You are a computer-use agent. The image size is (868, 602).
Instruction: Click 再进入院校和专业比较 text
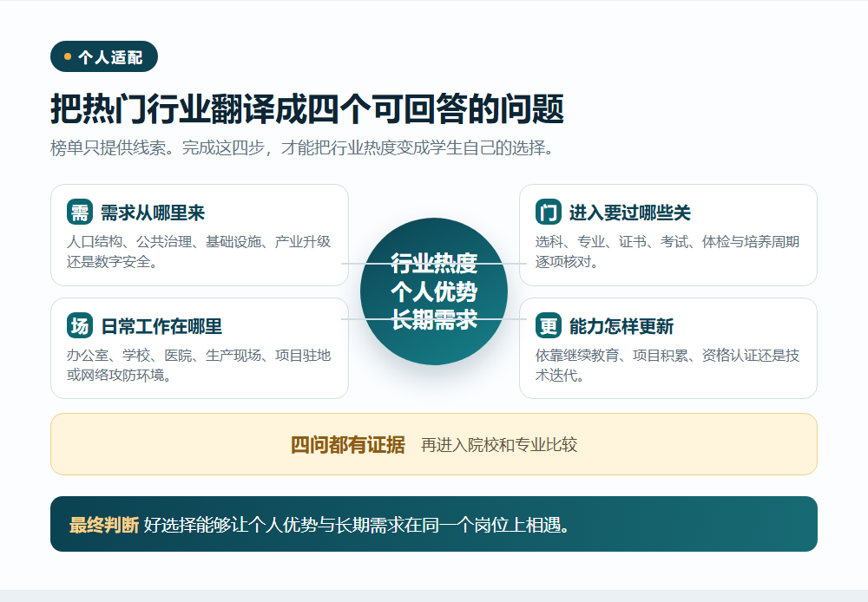point(499,444)
